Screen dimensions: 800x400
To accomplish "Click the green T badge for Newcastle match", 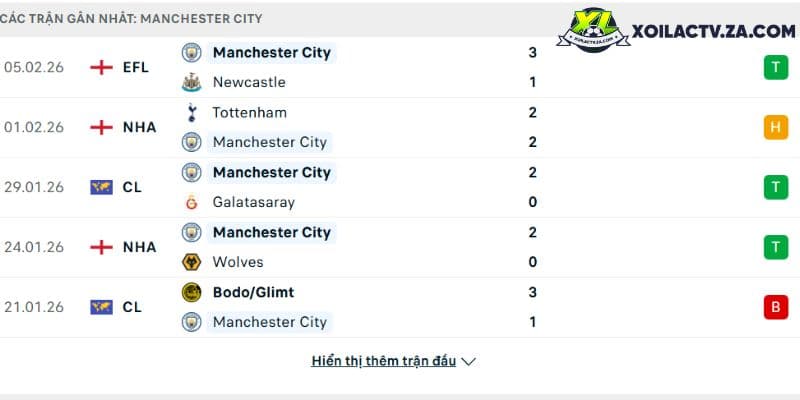I will tap(776, 67).
